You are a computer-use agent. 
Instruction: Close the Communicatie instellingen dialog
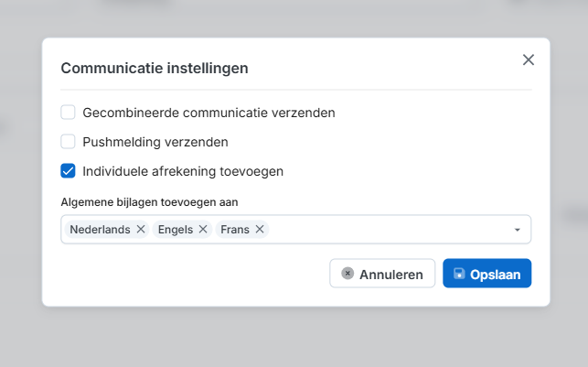(x=528, y=59)
